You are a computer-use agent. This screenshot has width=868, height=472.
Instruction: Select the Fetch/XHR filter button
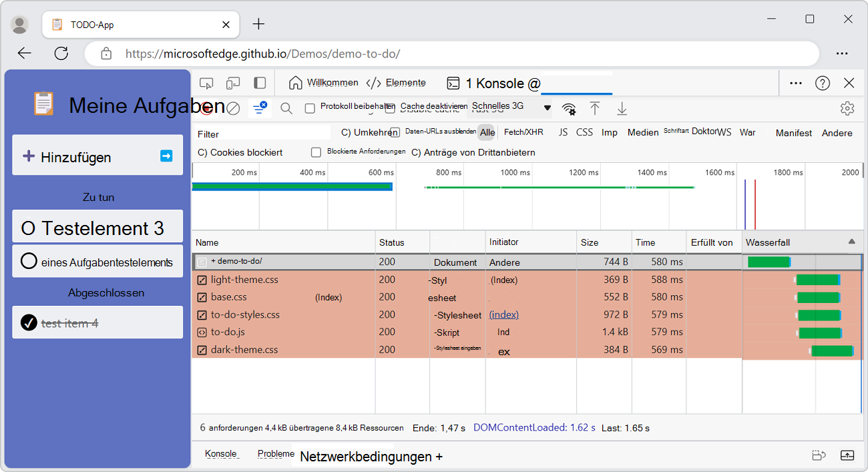click(523, 132)
